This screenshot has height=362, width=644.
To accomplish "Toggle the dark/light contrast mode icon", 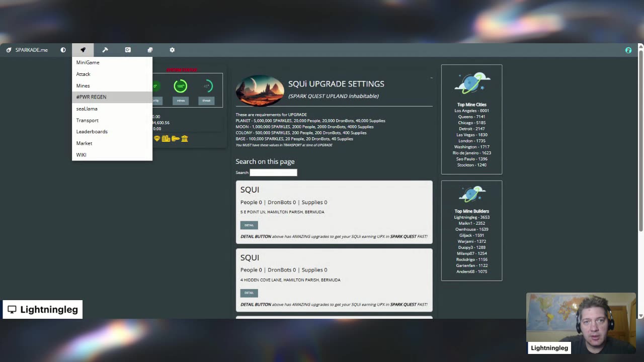I will (x=63, y=50).
